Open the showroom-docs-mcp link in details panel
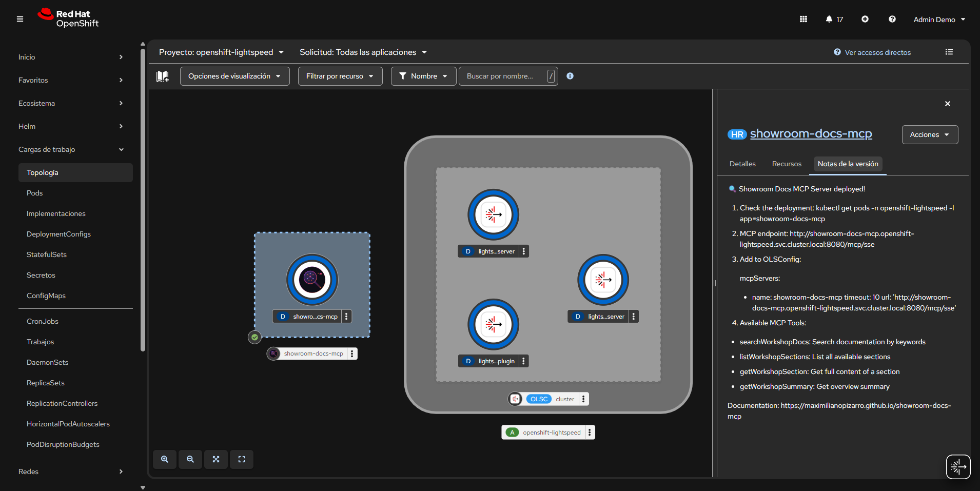The image size is (980, 491). click(811, 133)
